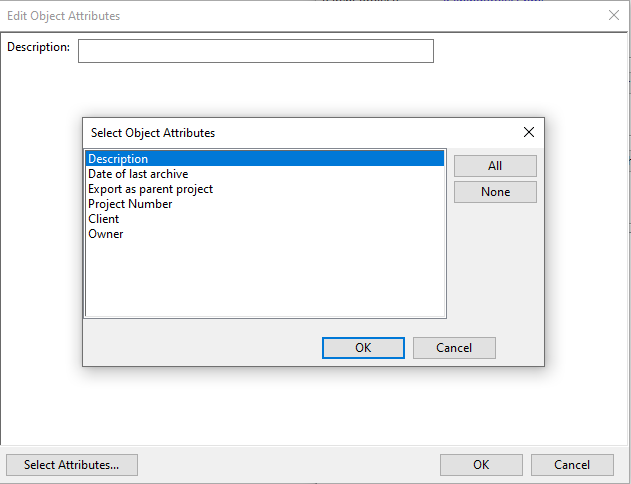Image resolution: width=631 pixels, height=484 pixels.
Task: Close the Edit Object Attributes window
Action: (614, 15)
